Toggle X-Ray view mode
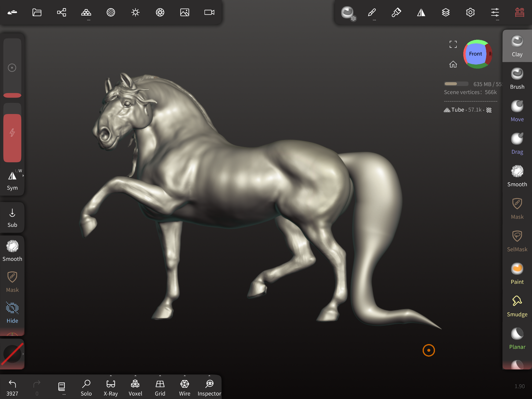The height and width of the screenshot is (399, 532). tap(111, 387)
